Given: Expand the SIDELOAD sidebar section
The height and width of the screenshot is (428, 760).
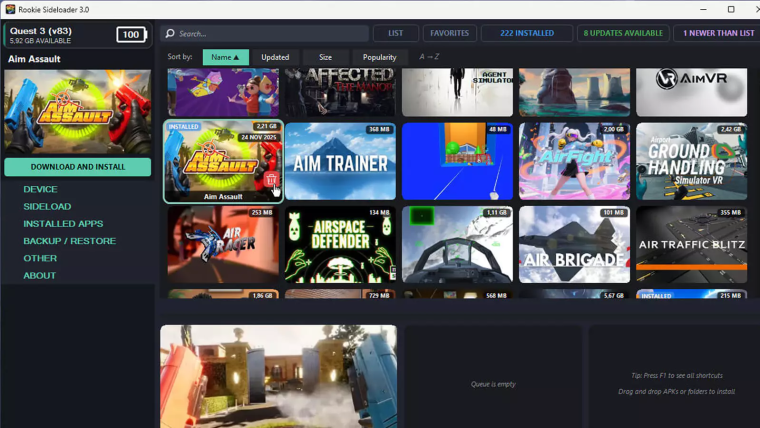Looking at the screenshot, I should point(47,206).
